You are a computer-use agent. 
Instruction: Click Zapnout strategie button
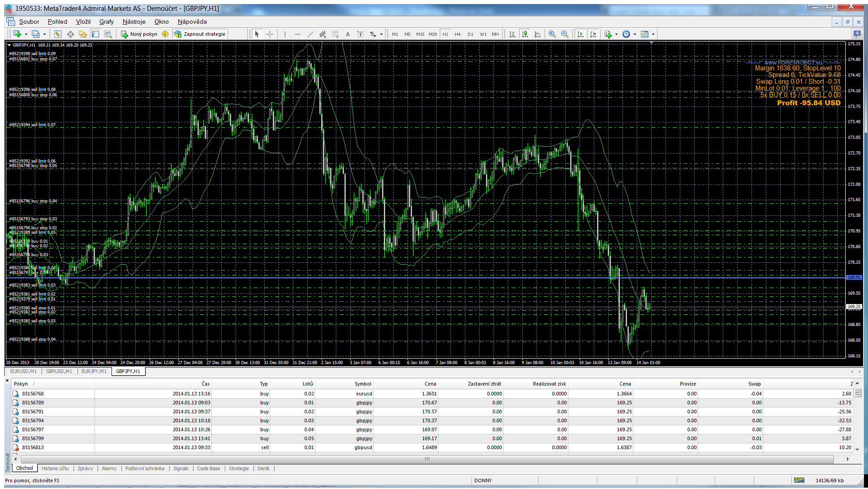tap(200, 34)
